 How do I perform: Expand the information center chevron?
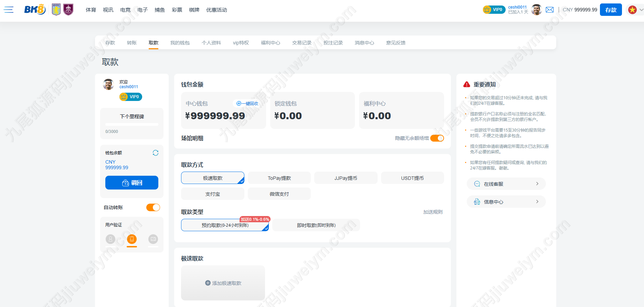point(537,202)
